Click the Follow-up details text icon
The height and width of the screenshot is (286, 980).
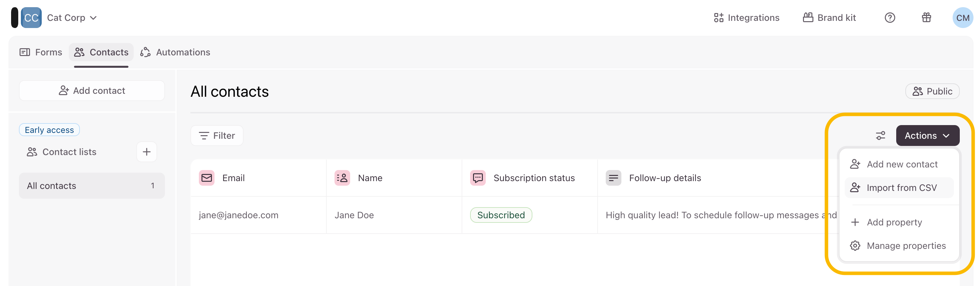pos(613,178)
